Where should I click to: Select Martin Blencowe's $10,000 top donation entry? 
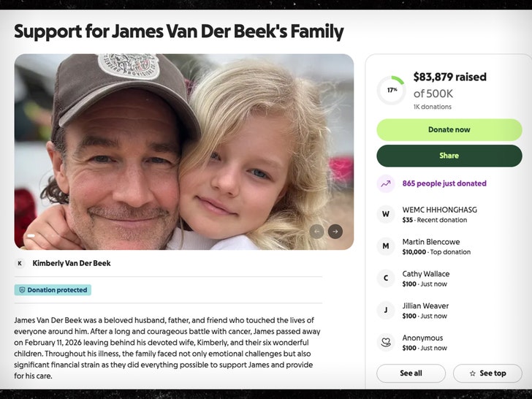[436, 247]
